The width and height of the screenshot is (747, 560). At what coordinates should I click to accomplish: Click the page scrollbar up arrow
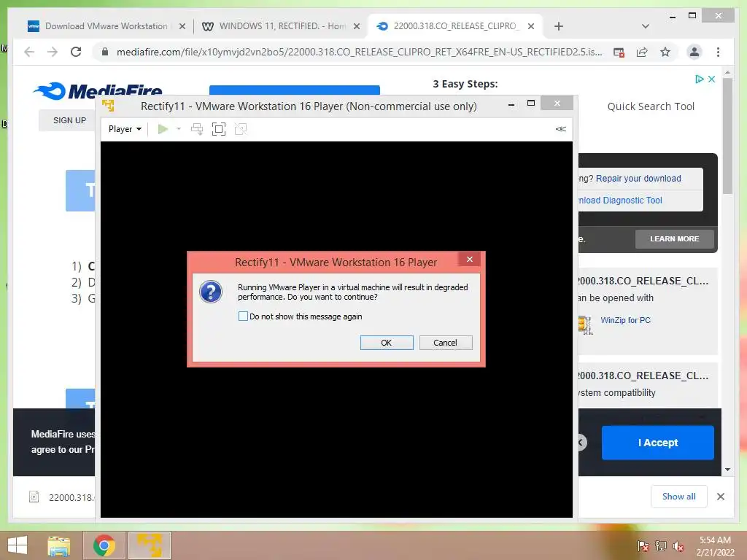coord(727,73)
